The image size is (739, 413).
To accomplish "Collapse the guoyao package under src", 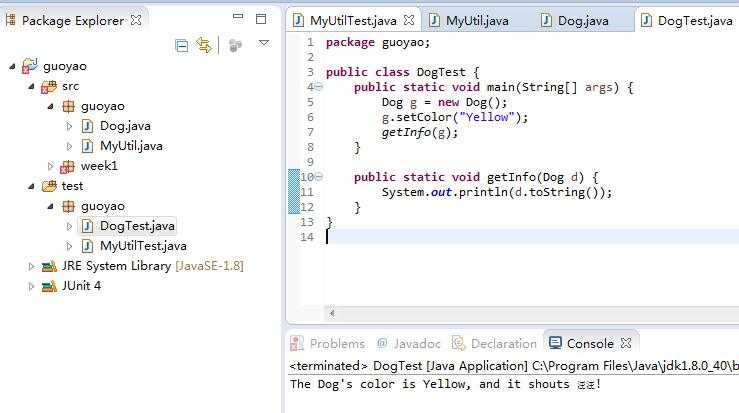I will (50, 107).
